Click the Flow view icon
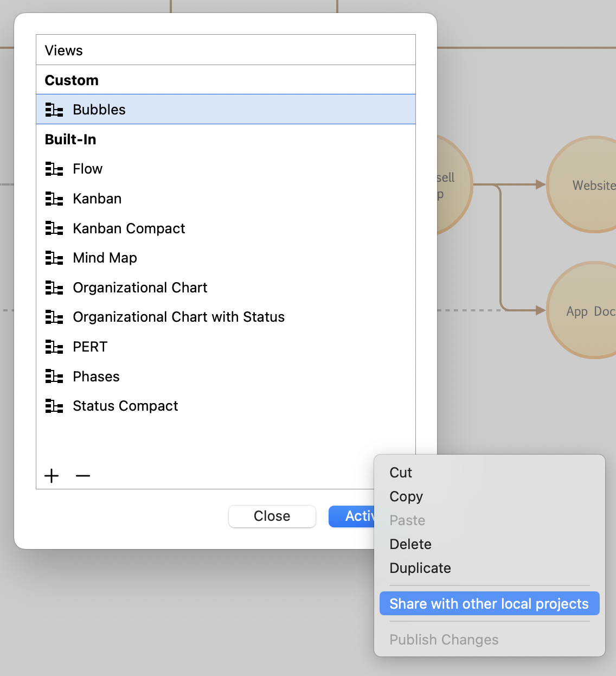Screen dimensions: 616x676 [x=54, y=169]
